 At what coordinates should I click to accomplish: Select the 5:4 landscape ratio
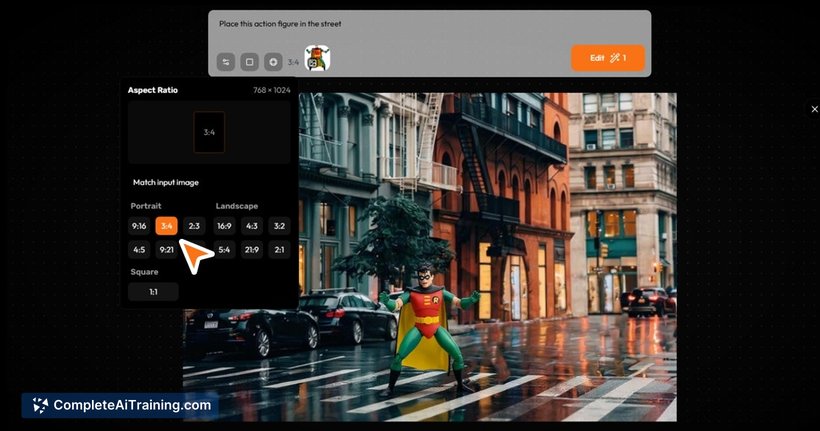click(224, 249)
